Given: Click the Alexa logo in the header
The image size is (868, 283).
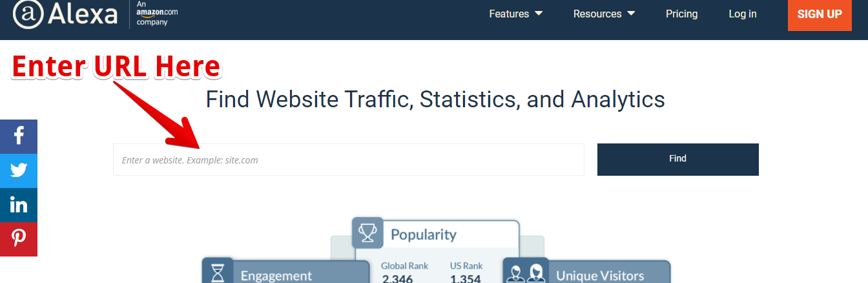Looking at the screenshot, I should coord(65,14).
